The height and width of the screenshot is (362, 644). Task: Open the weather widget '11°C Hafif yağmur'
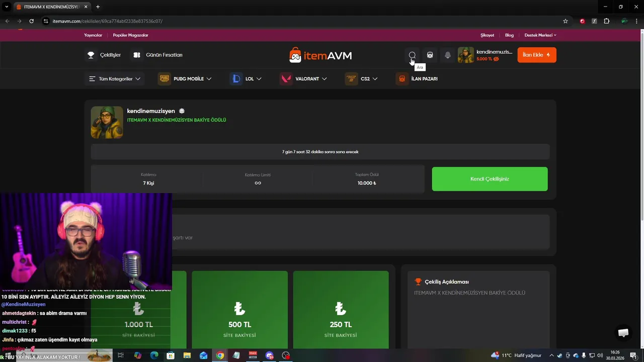point(517,355)
